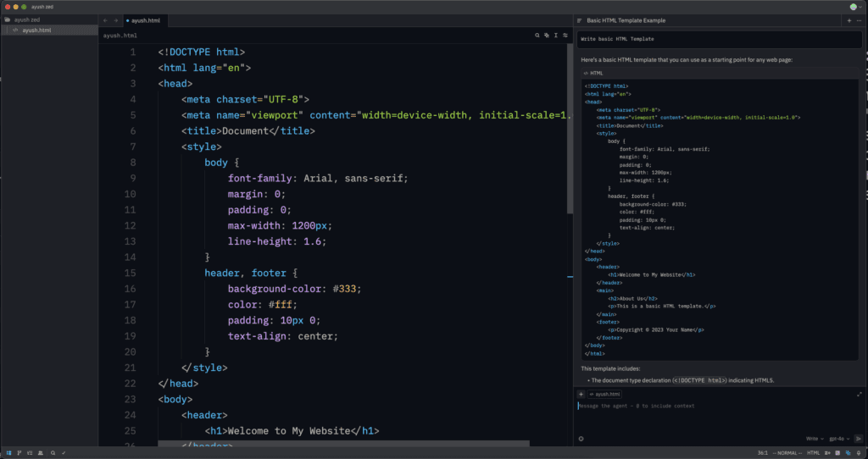Open the gpt-4o model selector dropdown
Image resolution: width=868 pixels, height=459 pixels.
(x=837, y=439)
